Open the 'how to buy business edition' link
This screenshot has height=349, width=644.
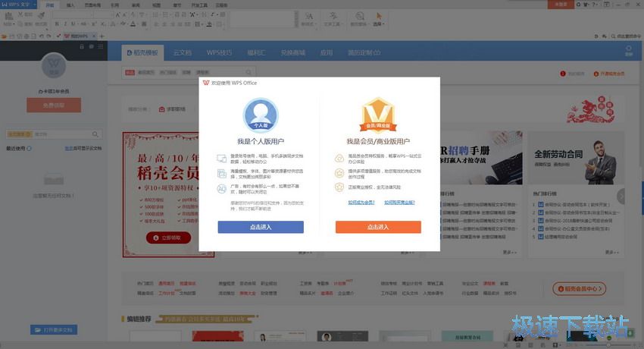tap(399, 203)
